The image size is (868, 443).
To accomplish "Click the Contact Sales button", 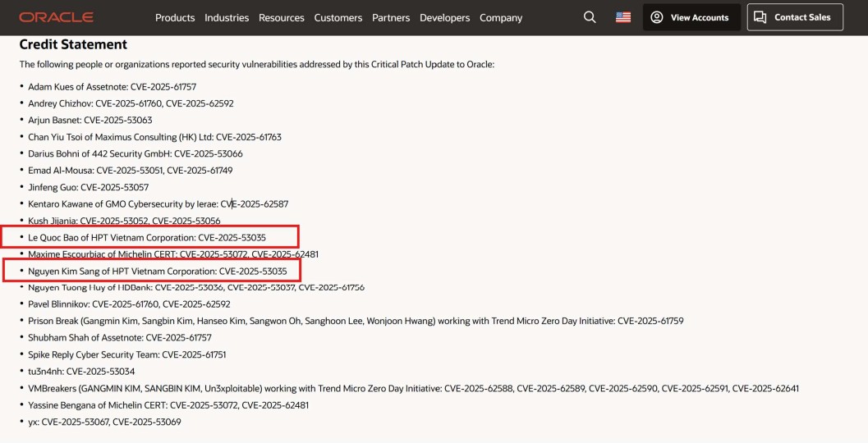I will pos(794,17).
